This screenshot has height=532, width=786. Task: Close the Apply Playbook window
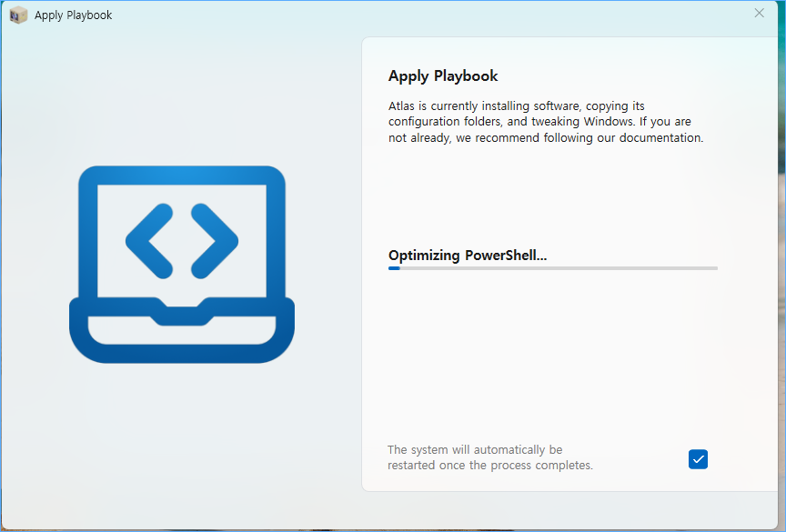pyautogui.click(x=759, y=13)
